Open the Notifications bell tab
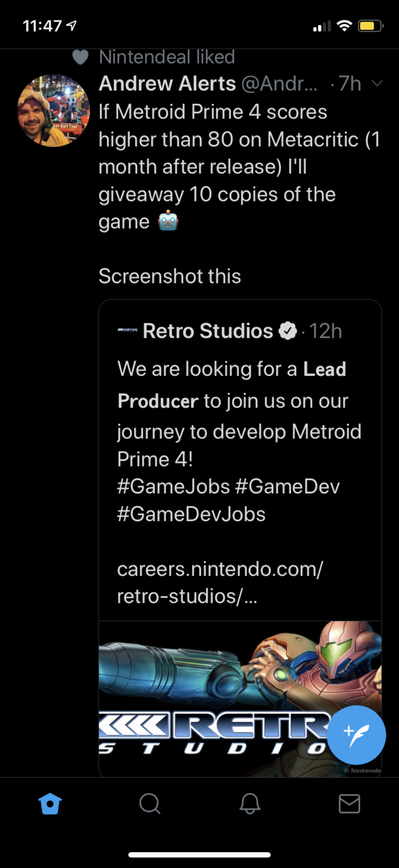This screenshot has height=868, width=399. click(x=250, y=804)
